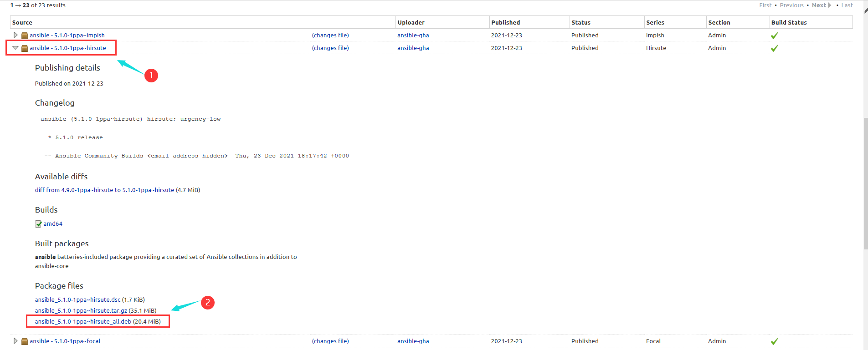Open ansible - 5.1.0-1ppa~impish link
Viewport: 868px width, 350px height.
click(67, 35)
